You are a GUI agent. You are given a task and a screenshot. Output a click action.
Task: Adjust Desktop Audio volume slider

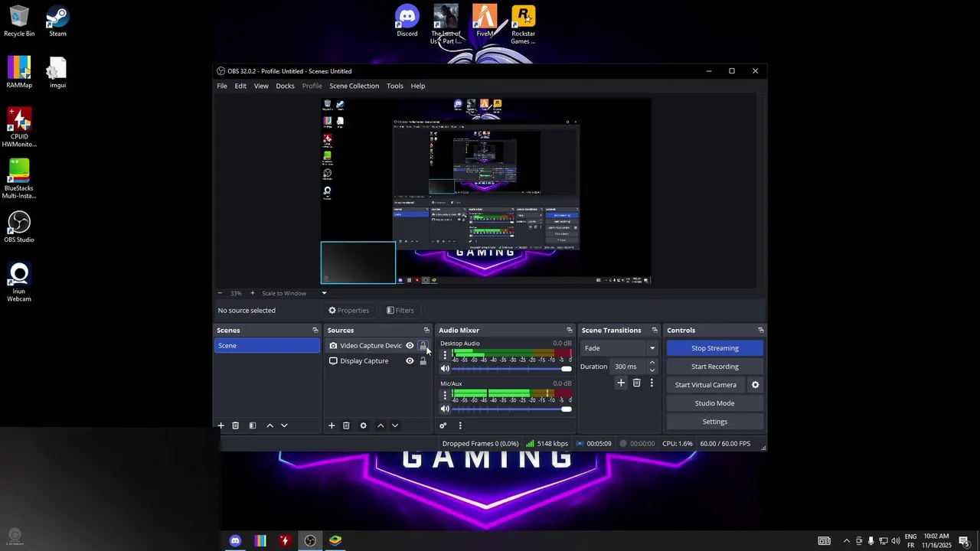pos(512,369)
